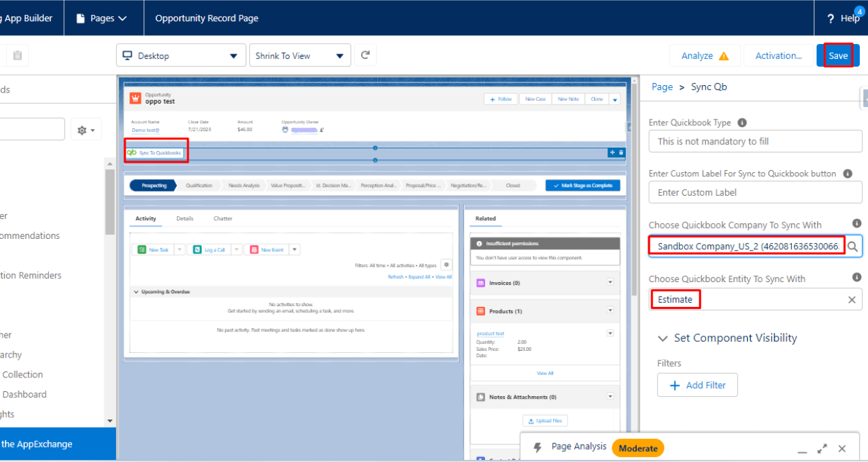
Task: Open the more actions arrow next to Clone
Action: tap(615, 100)
